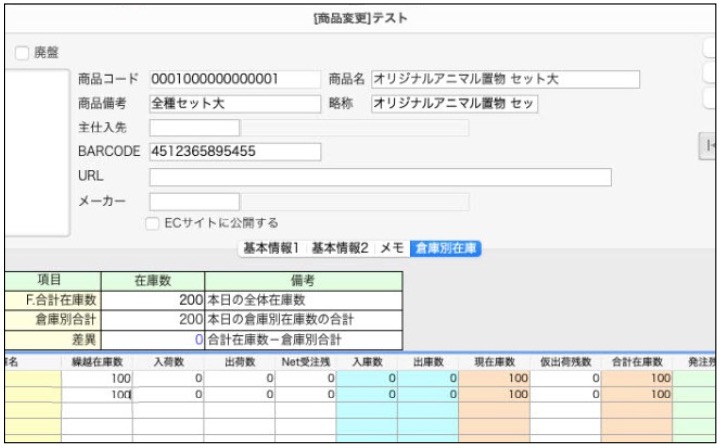Switch to the 基本情報1 tab

[272, 248]
